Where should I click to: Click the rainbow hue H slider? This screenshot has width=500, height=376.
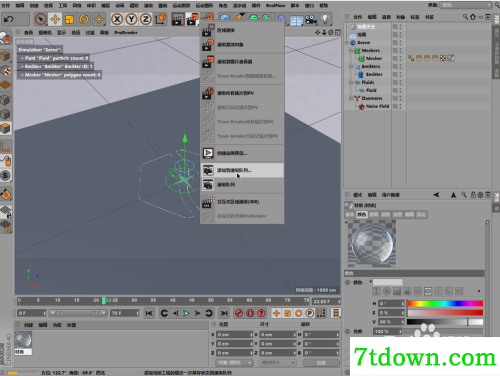(x=445, y=303)
